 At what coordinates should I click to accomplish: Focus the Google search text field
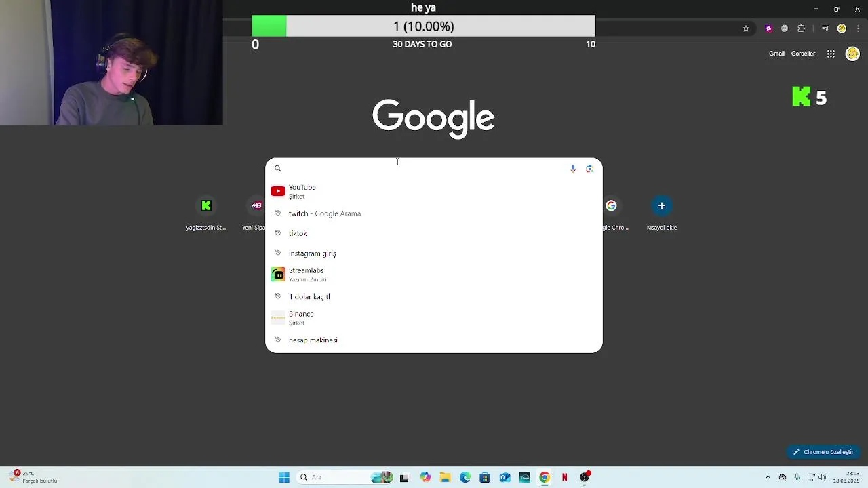coord(424,169)
